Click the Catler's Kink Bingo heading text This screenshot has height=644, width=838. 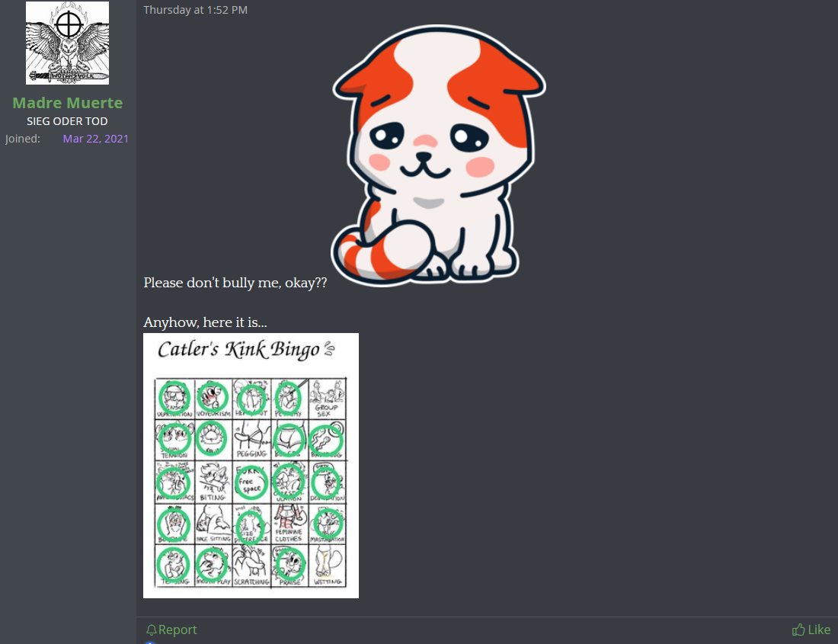(238, 350)
